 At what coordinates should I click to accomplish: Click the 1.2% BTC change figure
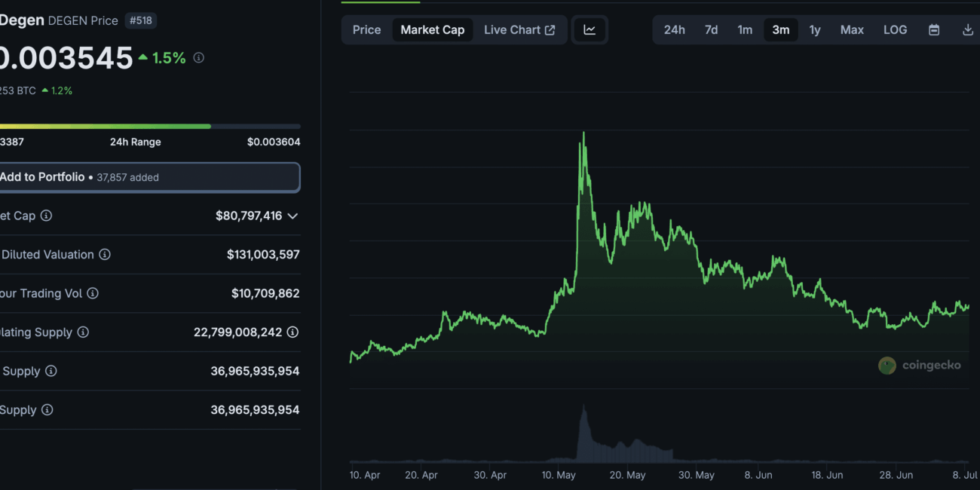click(x=62, y=90)
